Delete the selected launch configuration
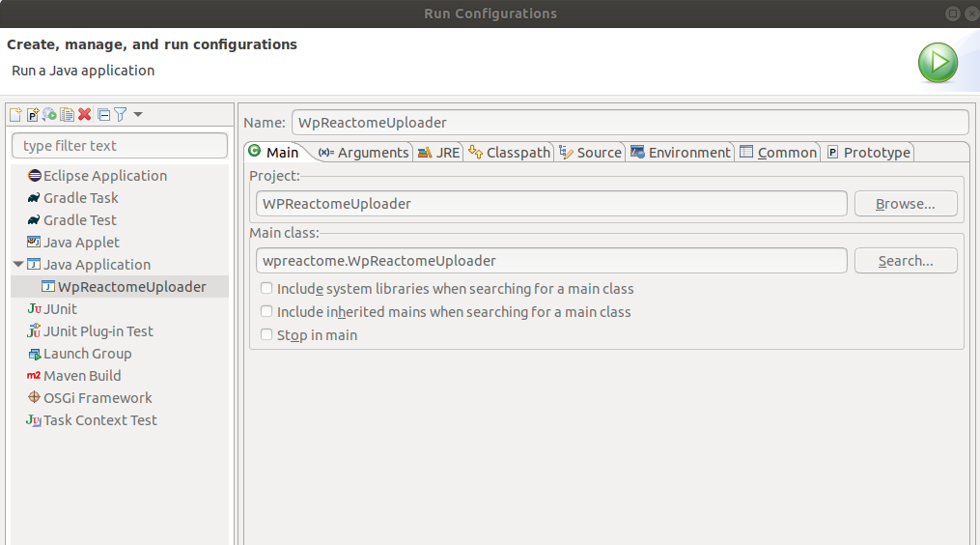 pos(84,114)
